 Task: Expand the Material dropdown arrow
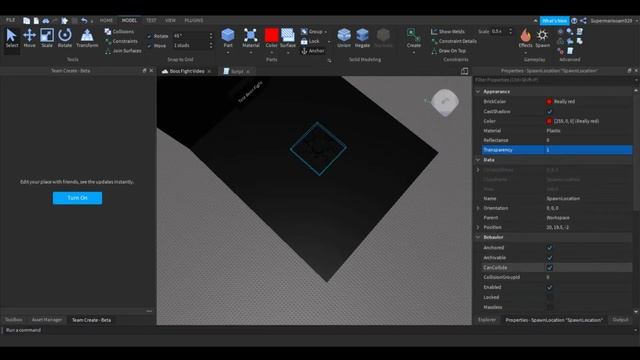point(251,53)
